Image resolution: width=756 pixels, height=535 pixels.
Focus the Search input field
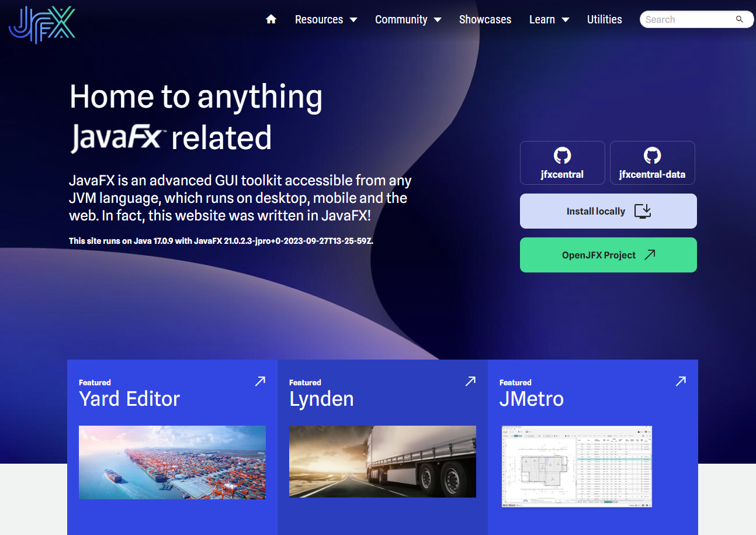point(686,19)
